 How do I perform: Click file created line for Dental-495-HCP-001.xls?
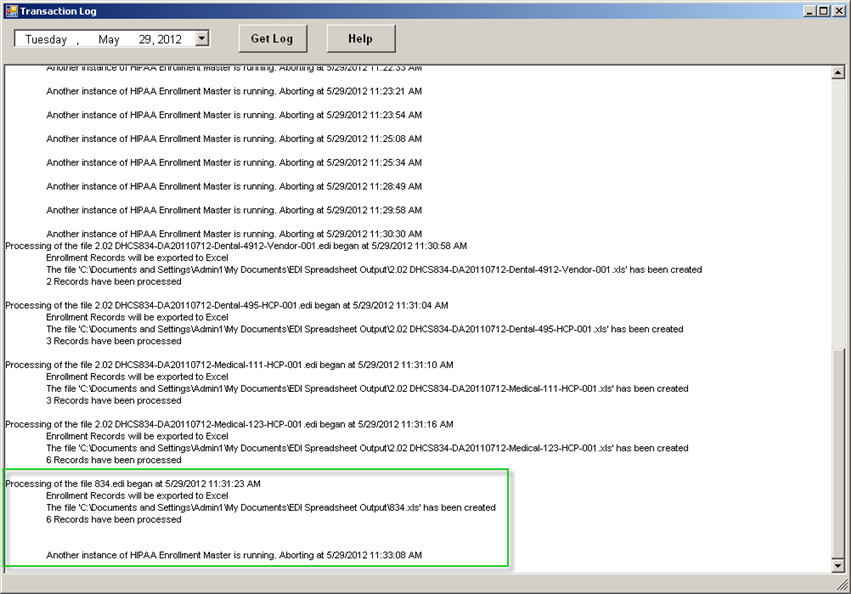365,329
